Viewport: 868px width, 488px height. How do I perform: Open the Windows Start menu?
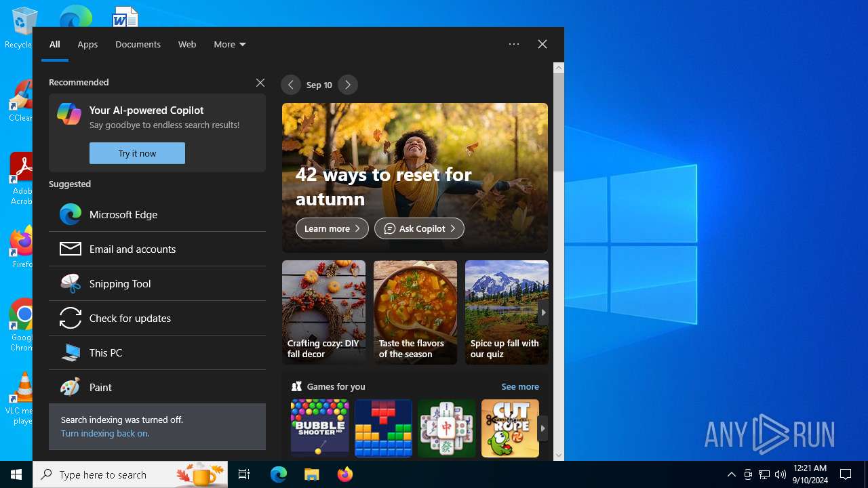[16, 474]
